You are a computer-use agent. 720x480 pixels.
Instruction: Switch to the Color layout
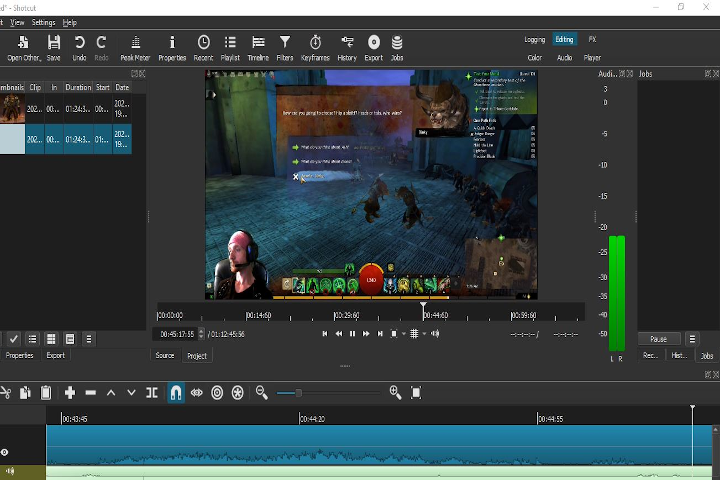(x=534, y=58)
